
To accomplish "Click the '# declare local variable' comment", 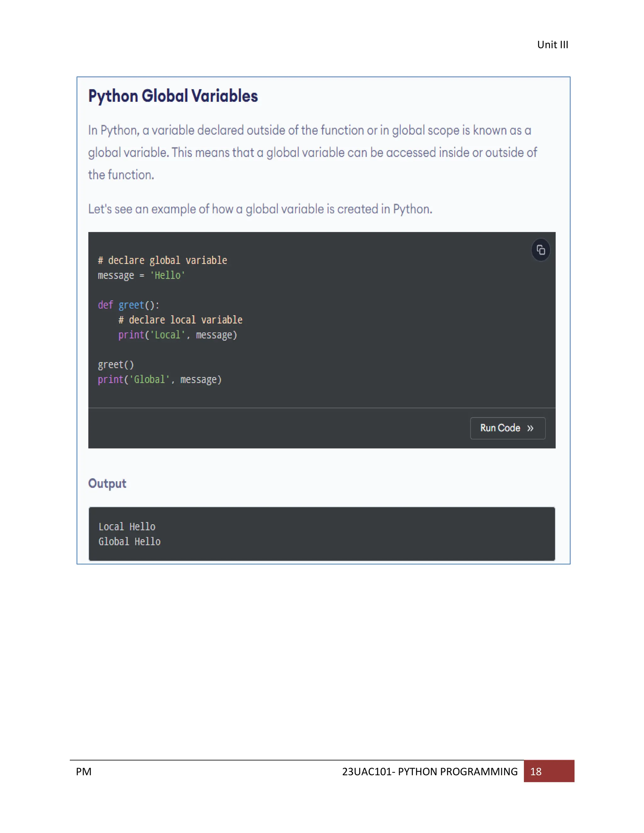I will 180,320.
